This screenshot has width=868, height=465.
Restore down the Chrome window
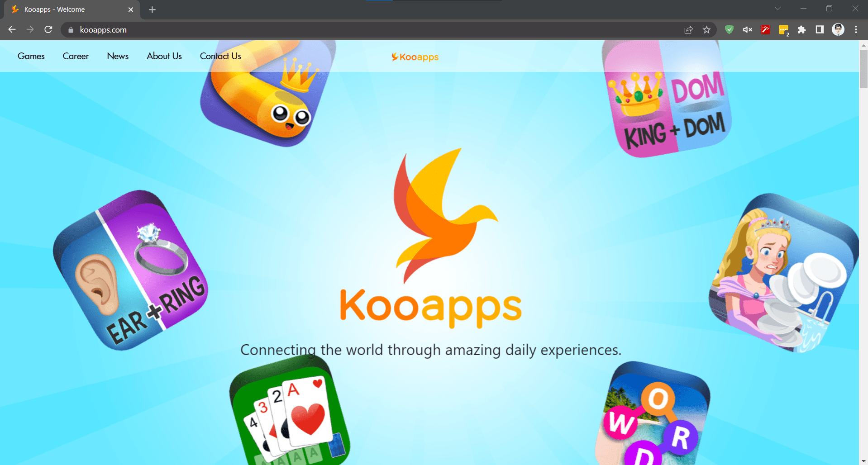tap(829, 9)
